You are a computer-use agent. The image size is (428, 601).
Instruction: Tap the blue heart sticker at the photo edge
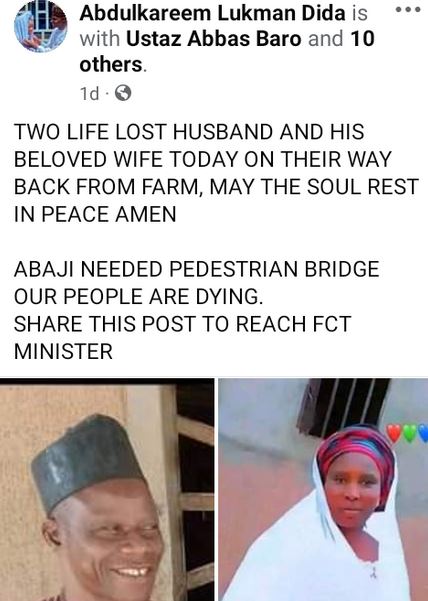423,433
